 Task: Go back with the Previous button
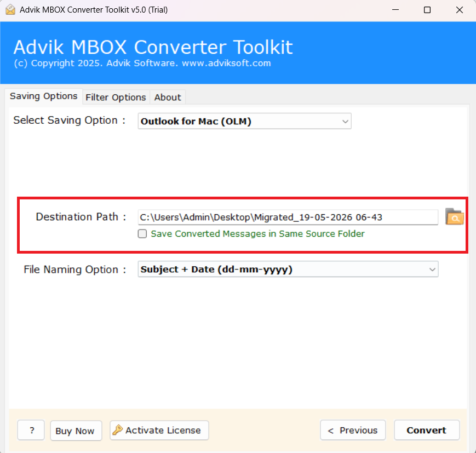pos(353,430)
